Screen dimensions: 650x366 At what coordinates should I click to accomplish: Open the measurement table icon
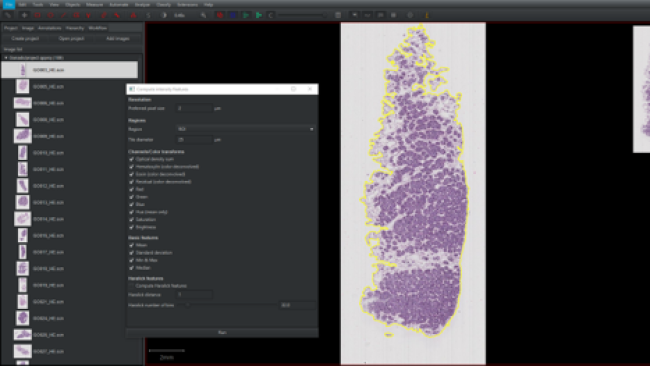pyautogui.click(x=338, y=15)
